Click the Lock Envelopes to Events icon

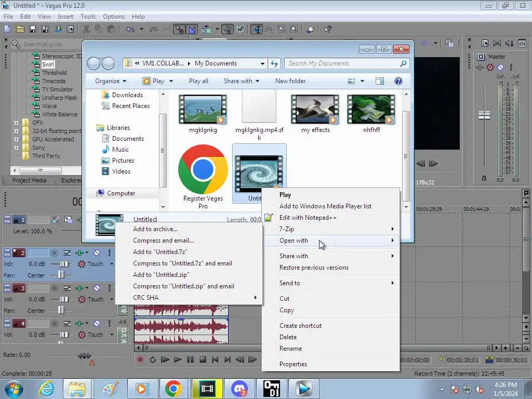[x=228, y=29]
